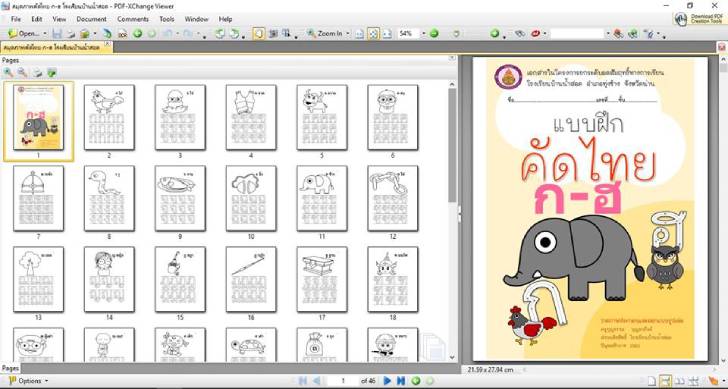Select Single Page layout icon
The image size is (728, 389).
pyautogui.click(x=652, y=381)
